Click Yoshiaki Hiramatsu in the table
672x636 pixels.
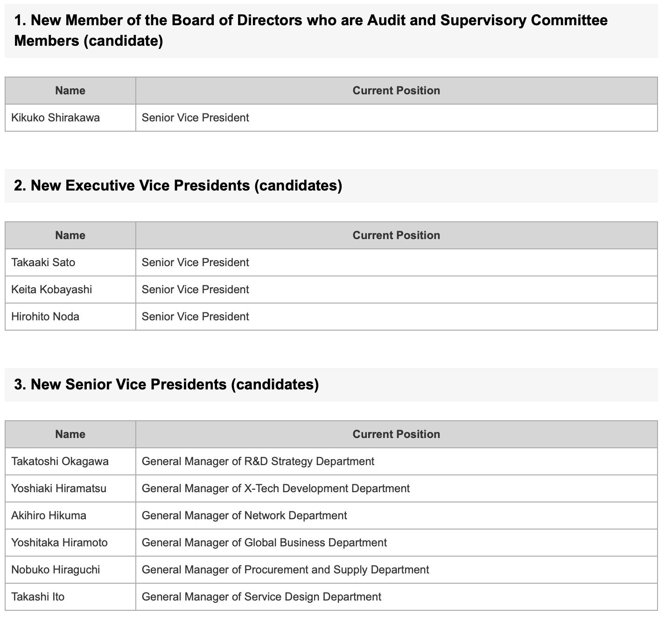(x=59, y=488)
